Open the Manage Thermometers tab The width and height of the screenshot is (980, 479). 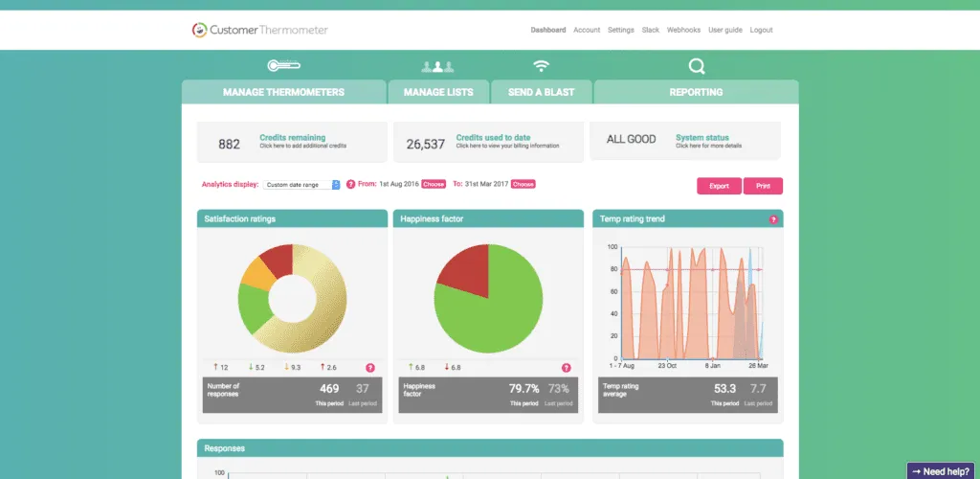coord(283,92)
